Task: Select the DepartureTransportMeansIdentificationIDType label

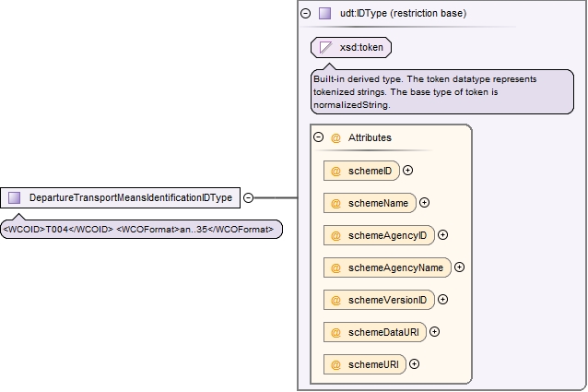Action: coord(131,197)
